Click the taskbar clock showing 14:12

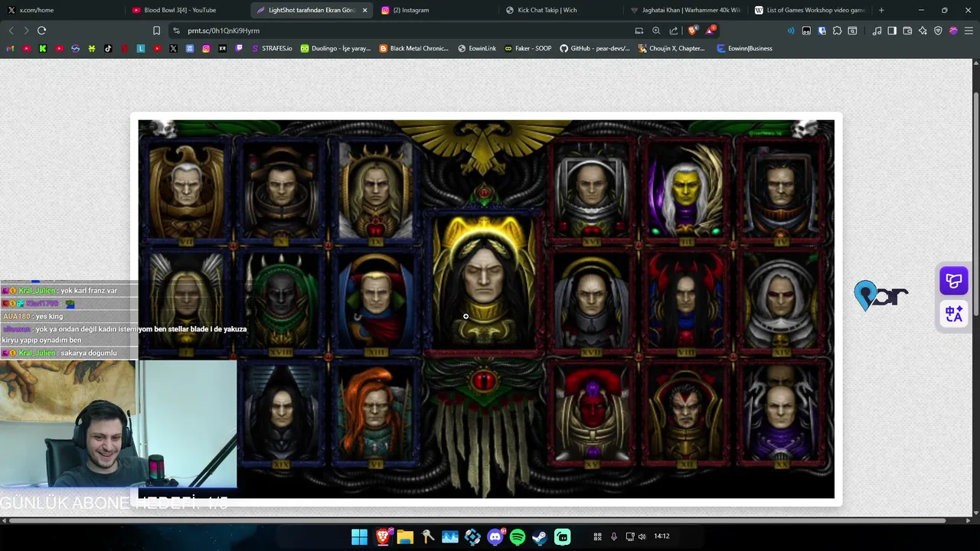coord(661,536)
